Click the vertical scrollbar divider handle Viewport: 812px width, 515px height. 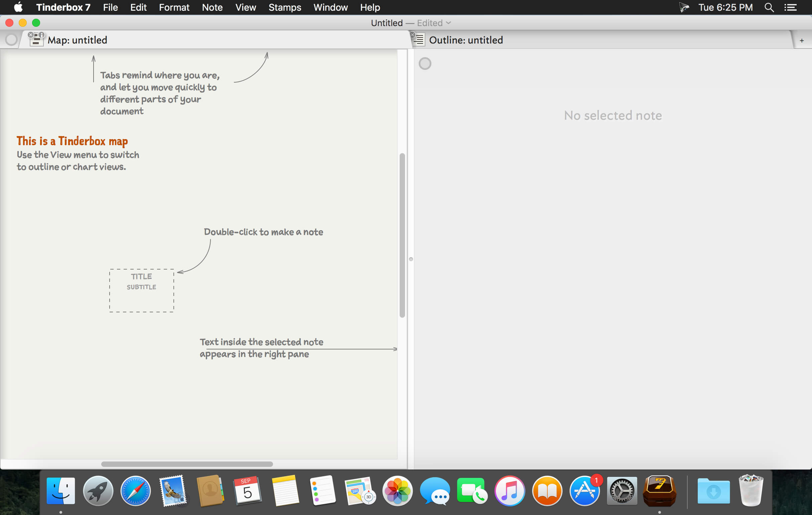pyautogui.click(x=411, y=259)
